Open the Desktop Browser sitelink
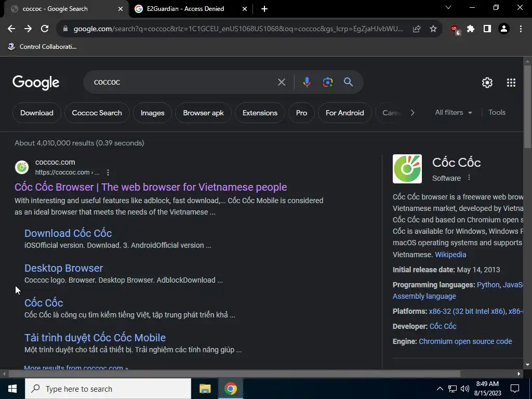532x399 pixels. 63,268
